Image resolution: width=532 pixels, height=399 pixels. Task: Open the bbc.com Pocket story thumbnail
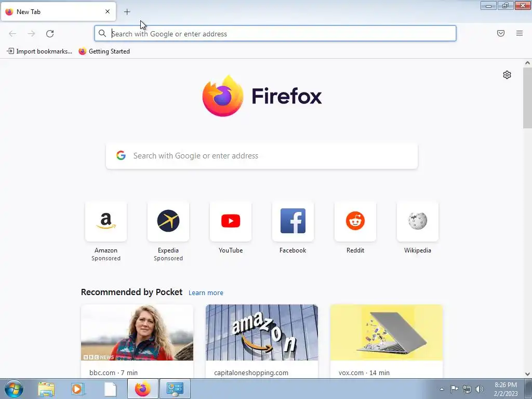click(137, 332)
